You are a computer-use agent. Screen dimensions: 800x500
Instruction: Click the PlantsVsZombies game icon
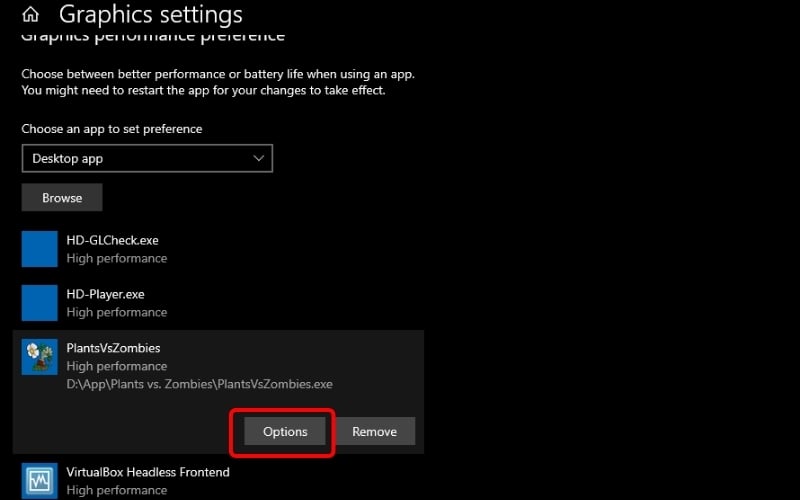coord(40,358)
